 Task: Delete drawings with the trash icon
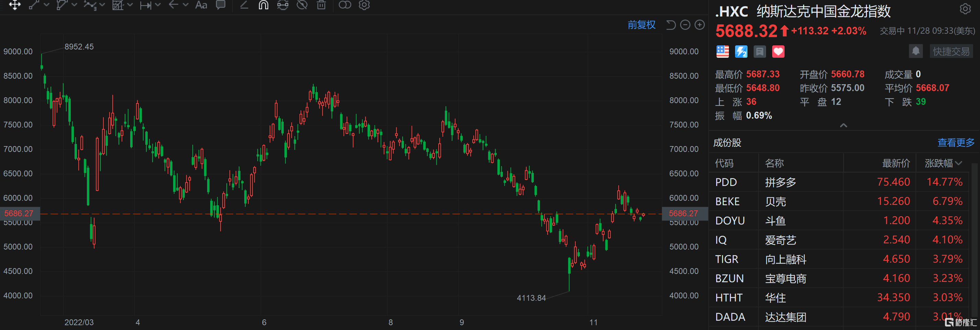pyautogui.click(x=322, y=5)
